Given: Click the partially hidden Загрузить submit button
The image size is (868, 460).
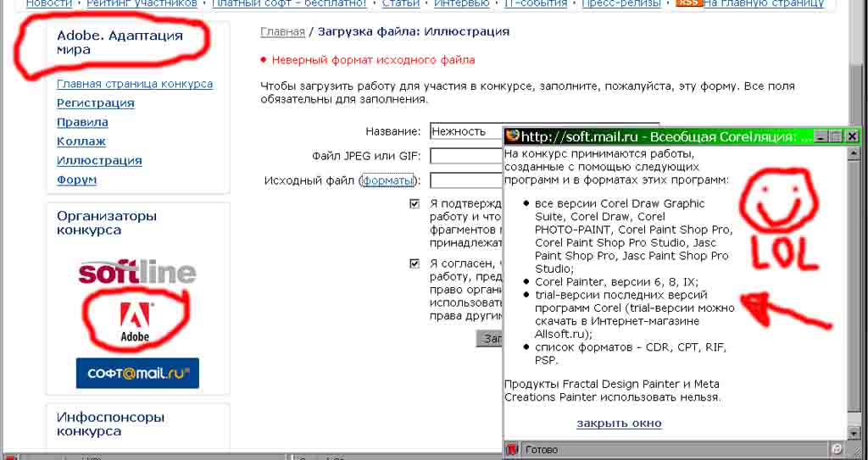Looking at the screenshot, I should pyautogui.click(x=489, y=338).
